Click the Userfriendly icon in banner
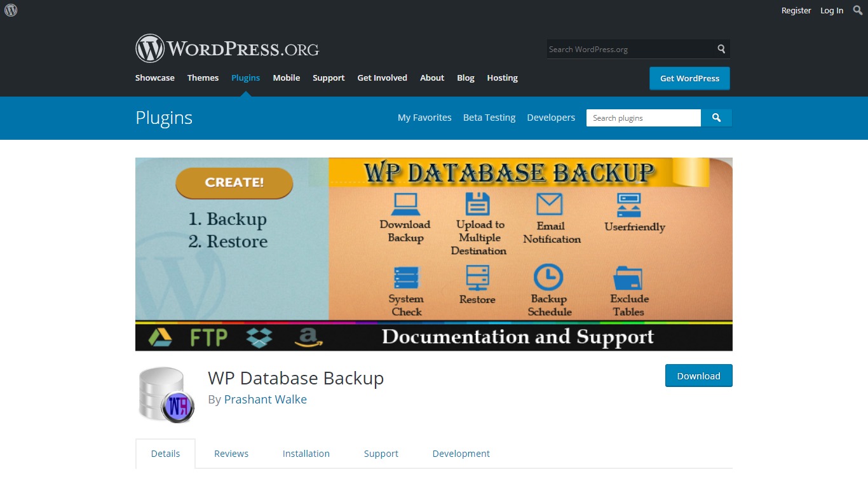This screenshot has height=488, width=868. (x=629, y=205)
